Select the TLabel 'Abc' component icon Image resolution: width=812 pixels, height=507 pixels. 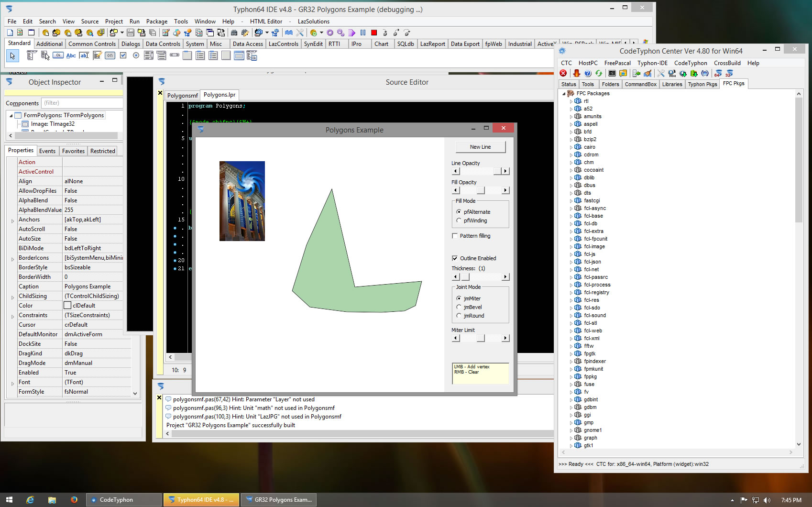71,55
